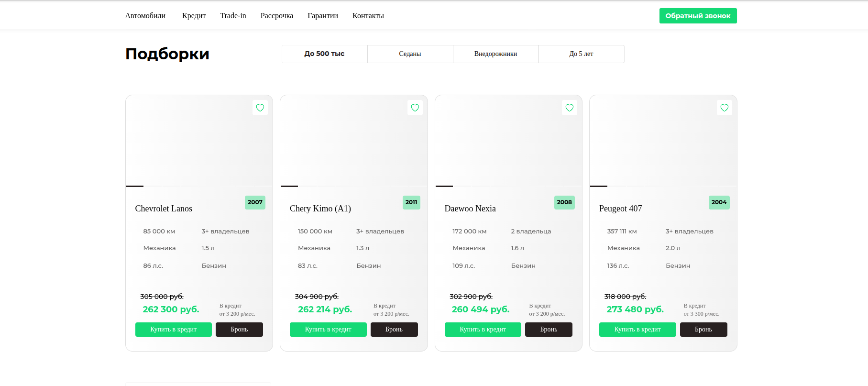Click the 2 владельца text
Viewport: 868px width, 386px height.
(531, 232)
